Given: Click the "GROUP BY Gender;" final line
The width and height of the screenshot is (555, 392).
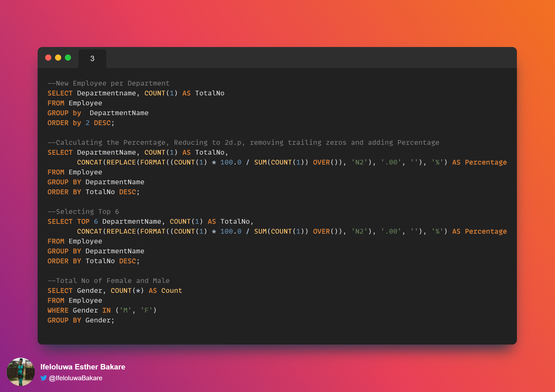Looking at the screenshot, I should coord(81,320).
